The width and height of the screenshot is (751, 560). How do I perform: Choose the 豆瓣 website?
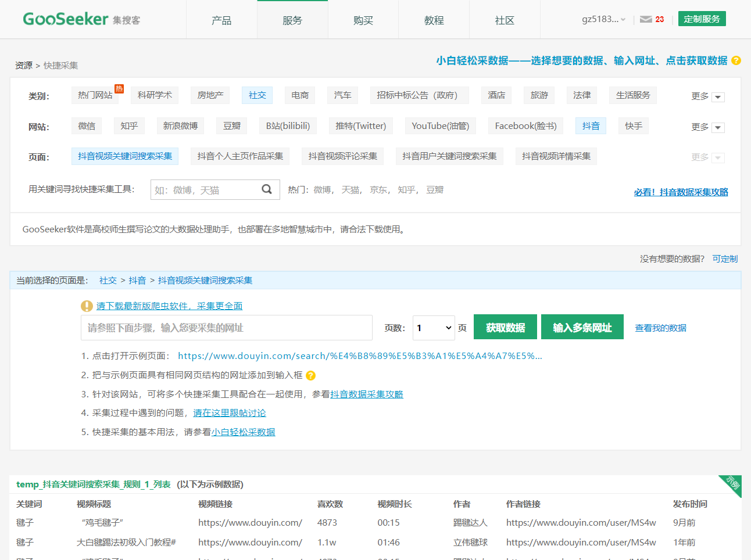(x=232, y=125)
